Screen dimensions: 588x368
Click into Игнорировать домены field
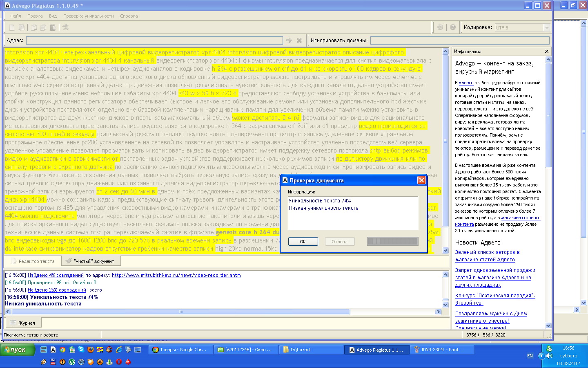pyautogui.click(x=460, y=40)
